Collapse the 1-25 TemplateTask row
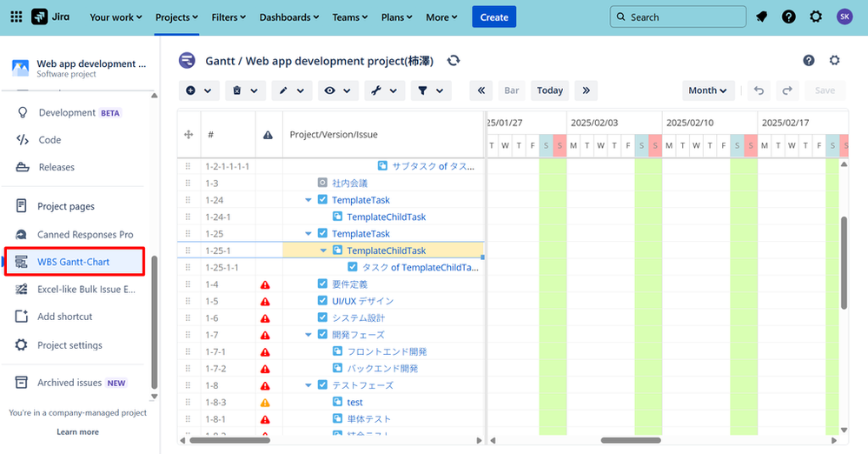The height and width of the screenshot is (454, 868). 308,234
